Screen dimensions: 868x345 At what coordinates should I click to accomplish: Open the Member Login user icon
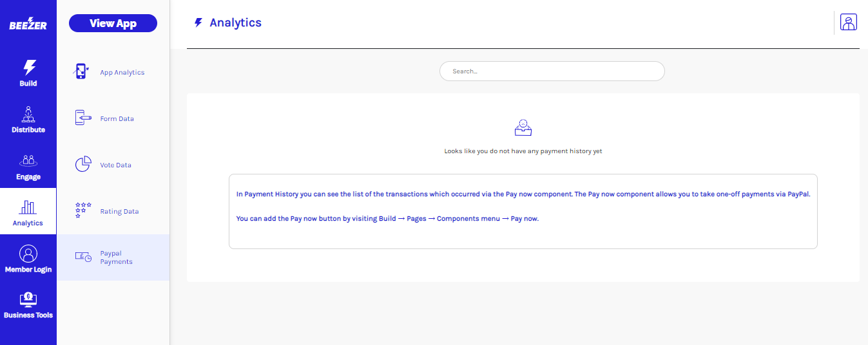point(28,254)
